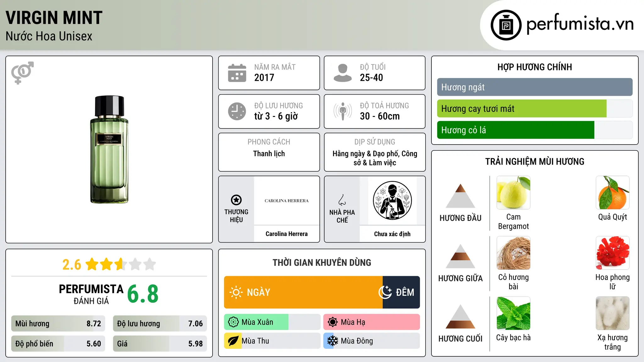The height and width of the screenshot is (362, 644).
Task: Click the Mùa Thu season bar
Action: [272, 341]
